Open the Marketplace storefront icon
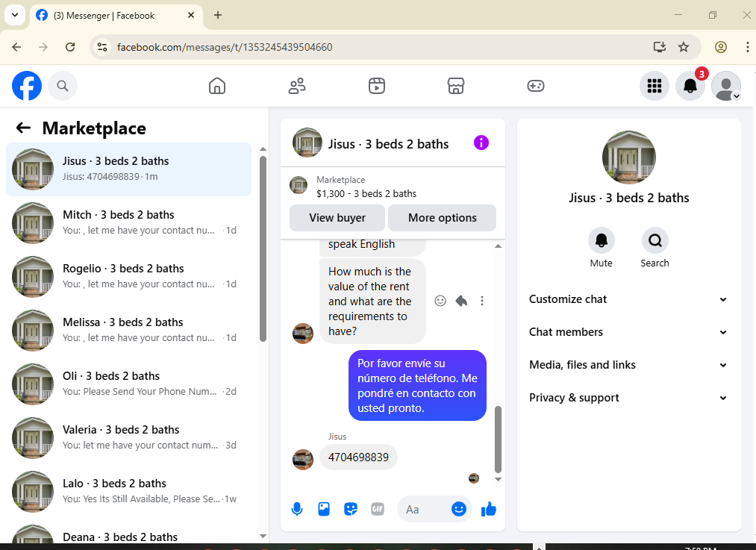 456,86
